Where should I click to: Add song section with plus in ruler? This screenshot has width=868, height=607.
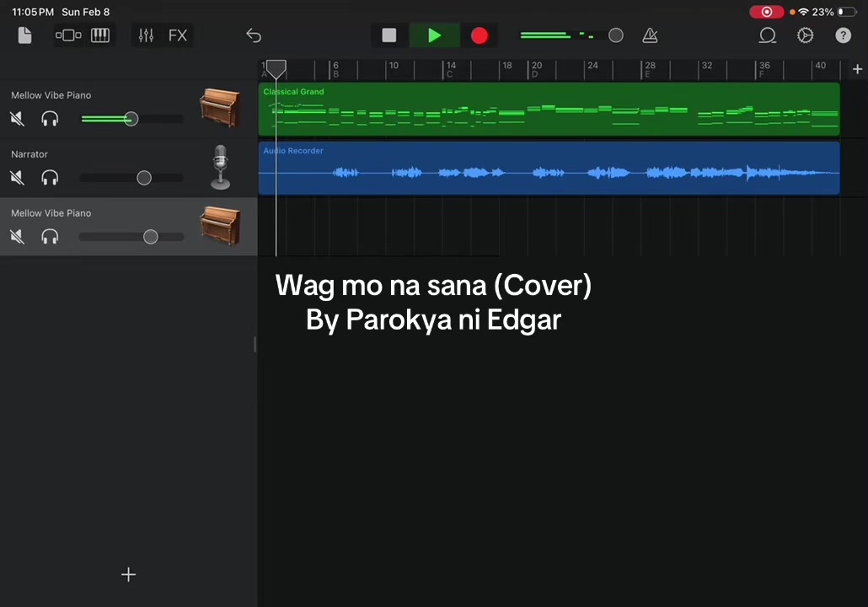tap(858, 69)
